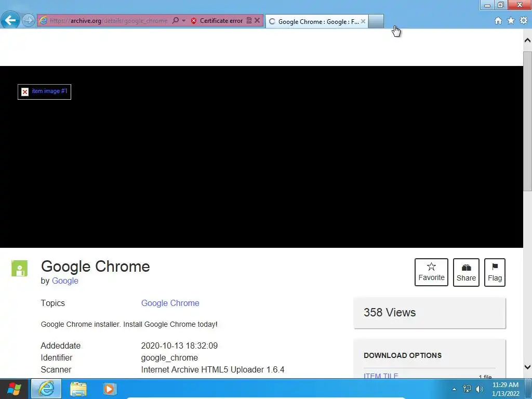The width and height of the screenshot is (532, 399).
Task: Close the Google Chrome : Google tab
Action: [x=363, y=21]
